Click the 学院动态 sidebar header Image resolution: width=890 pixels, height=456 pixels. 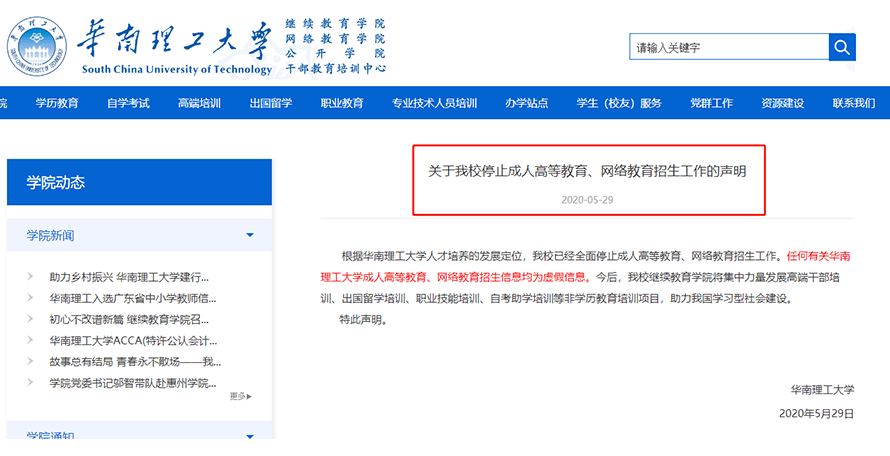pyautogui.click(x=139, y=182)
